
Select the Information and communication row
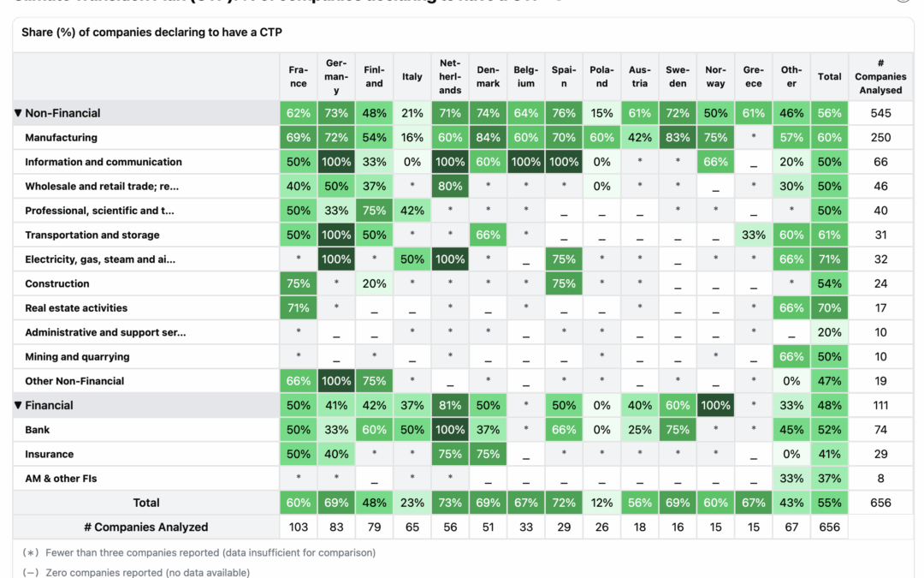[103, 162]
